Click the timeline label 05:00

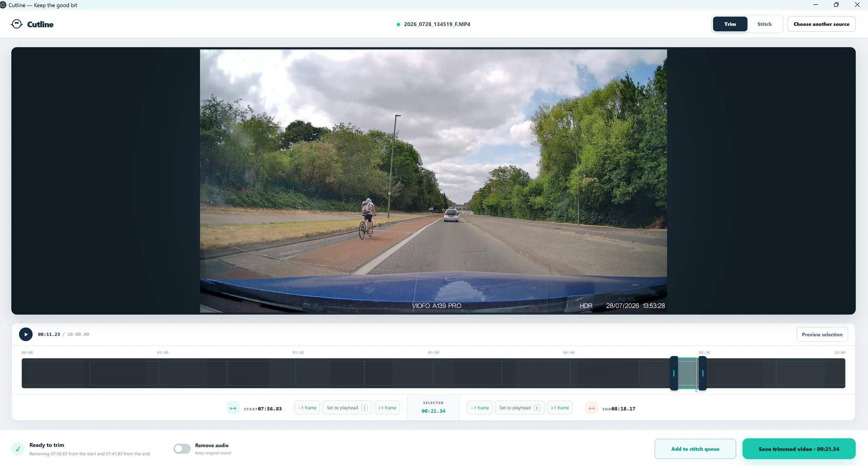tap(433, 352)
